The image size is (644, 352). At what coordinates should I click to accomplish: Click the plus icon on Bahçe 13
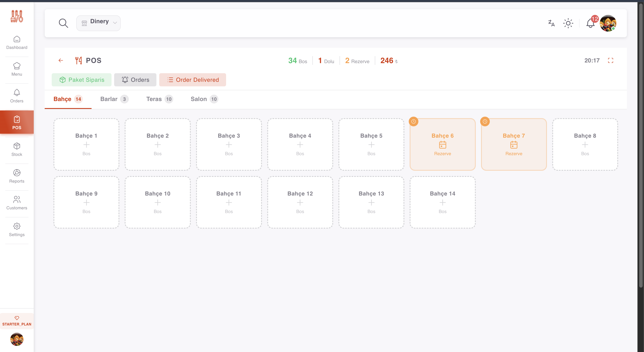click(x=371, y=202)
